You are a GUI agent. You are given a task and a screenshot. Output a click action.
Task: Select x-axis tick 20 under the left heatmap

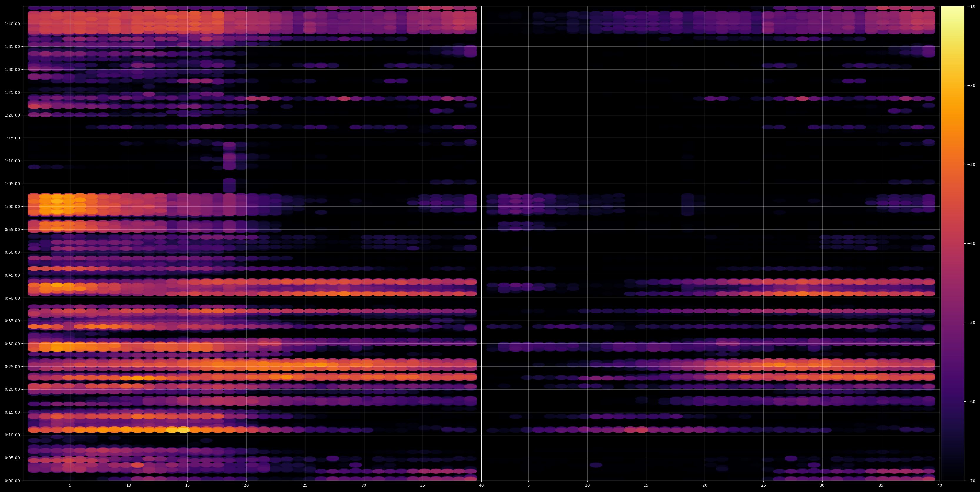(x=246, y=486)
